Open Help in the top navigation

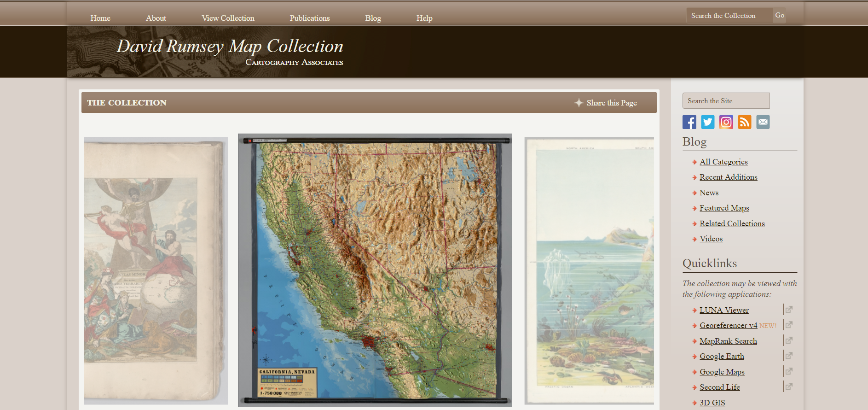coord(424,18)
